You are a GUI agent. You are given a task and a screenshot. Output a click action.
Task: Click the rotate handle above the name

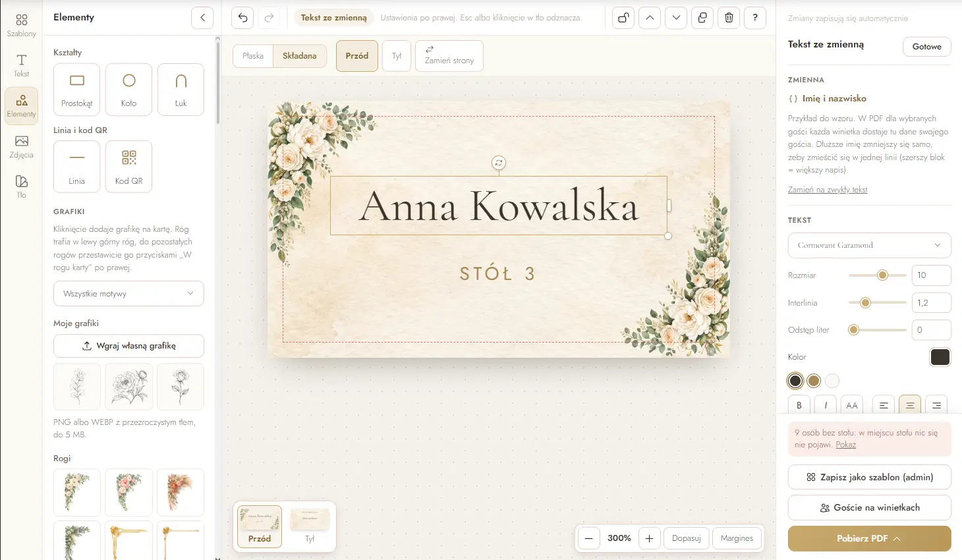pos(499,162)
